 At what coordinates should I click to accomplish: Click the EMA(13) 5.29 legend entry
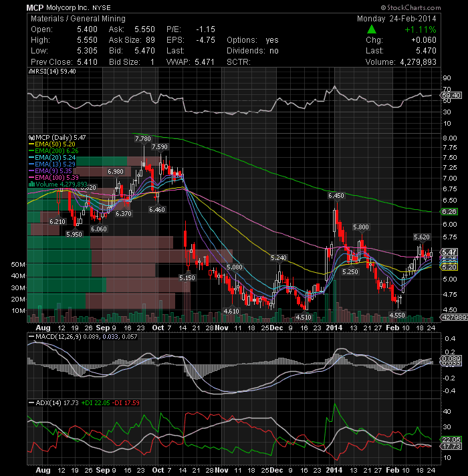pyautogui.click(x=55, y=164)
